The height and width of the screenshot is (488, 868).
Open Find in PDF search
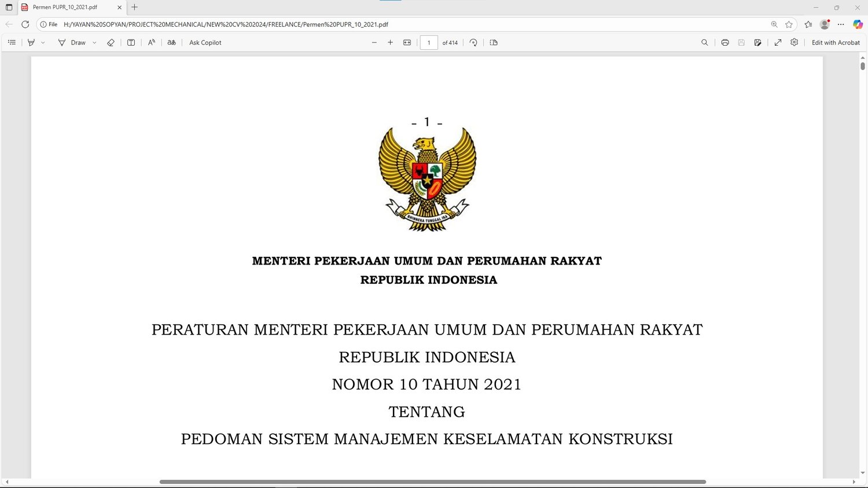pyautogui.click(x=705, y=42)
